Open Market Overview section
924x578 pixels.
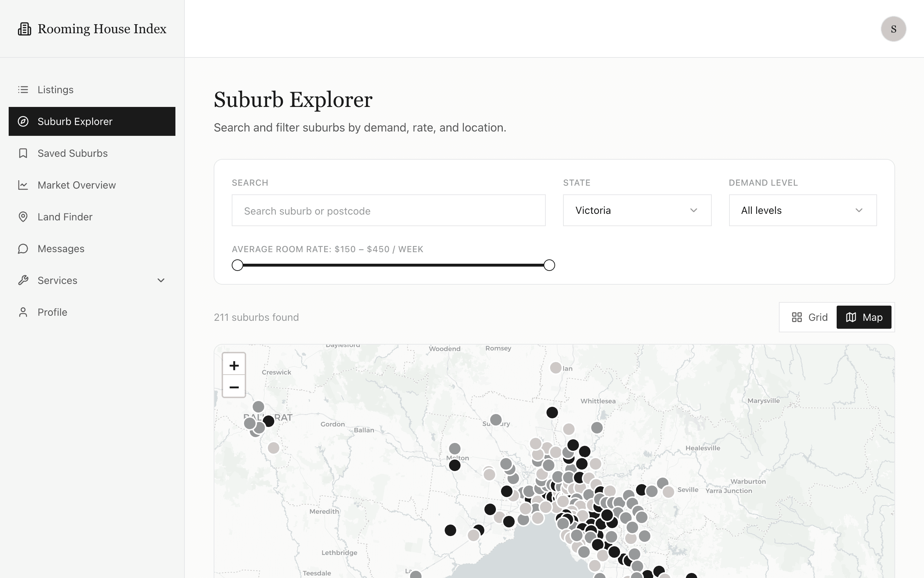coord(92,185)
